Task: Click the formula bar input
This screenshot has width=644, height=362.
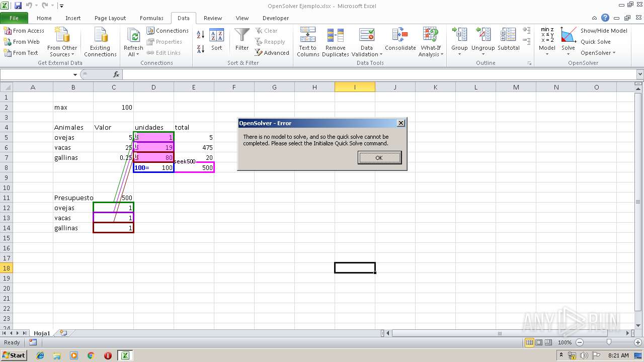Action: (378, 74)
